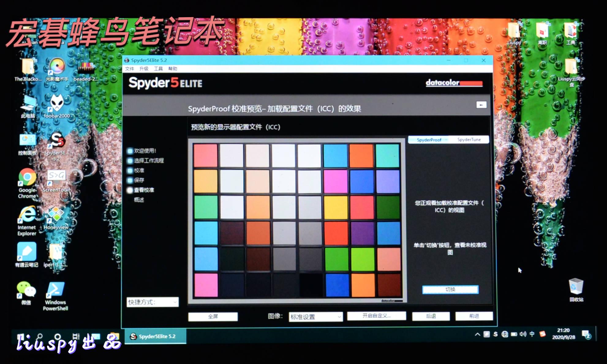The height and width of the screenshot is (364, 607).
Task: Show hidden system tray icons chevron
Action: coord(477,334)
